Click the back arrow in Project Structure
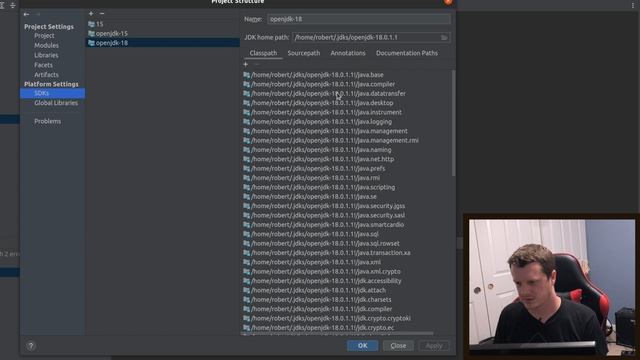 pos(26,14)
